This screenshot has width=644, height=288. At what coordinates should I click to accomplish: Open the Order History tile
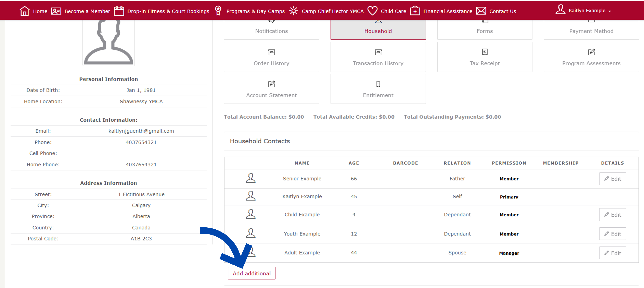point(271,57)
